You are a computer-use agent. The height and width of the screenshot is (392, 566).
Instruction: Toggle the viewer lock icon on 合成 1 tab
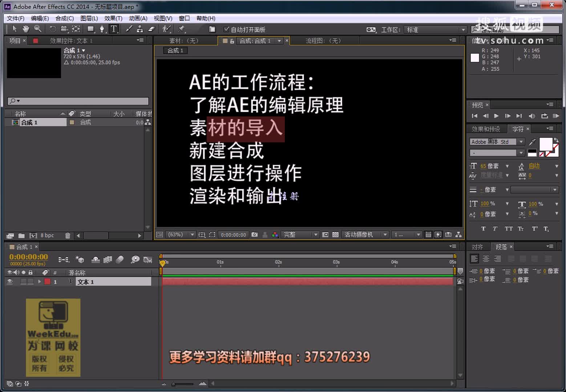coord(232,41)
